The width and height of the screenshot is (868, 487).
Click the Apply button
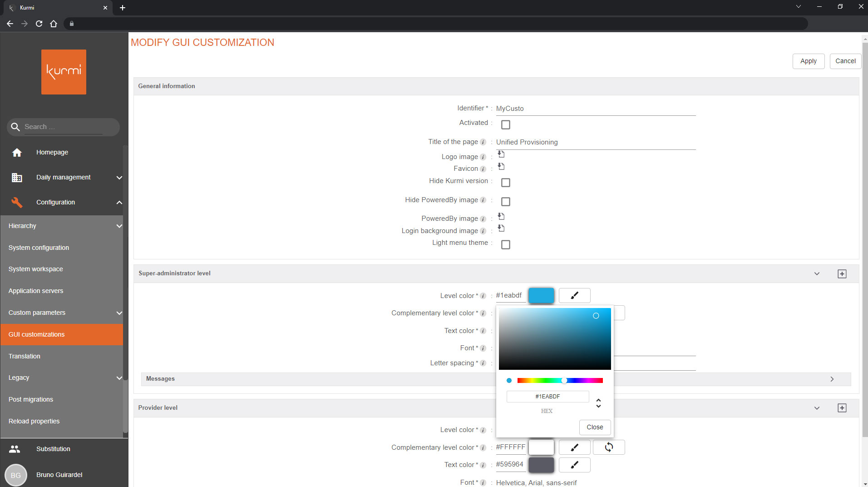coord(808,61)
